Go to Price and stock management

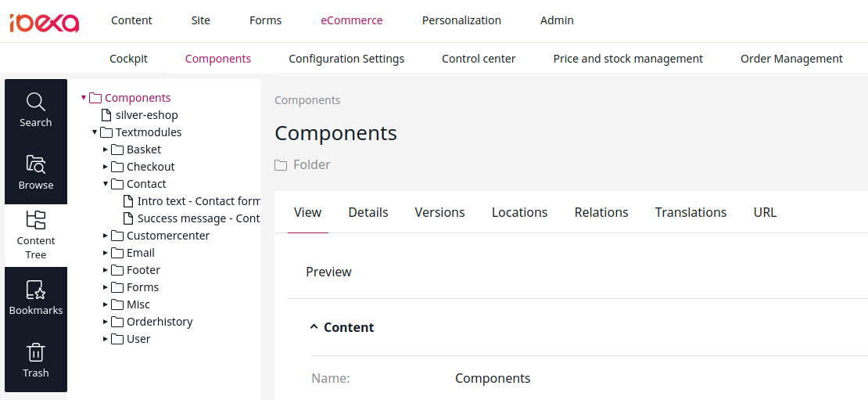coord(628,59)
